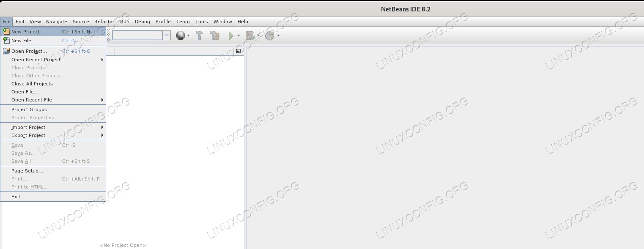Open the dropdown arrow beside the globe icon
Viewport: 644px width, 249px height.
point(188,36)
